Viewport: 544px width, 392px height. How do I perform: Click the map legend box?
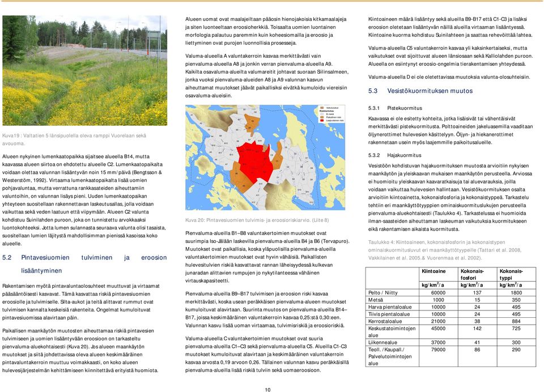pyautogui.click(x=331, y=114)
